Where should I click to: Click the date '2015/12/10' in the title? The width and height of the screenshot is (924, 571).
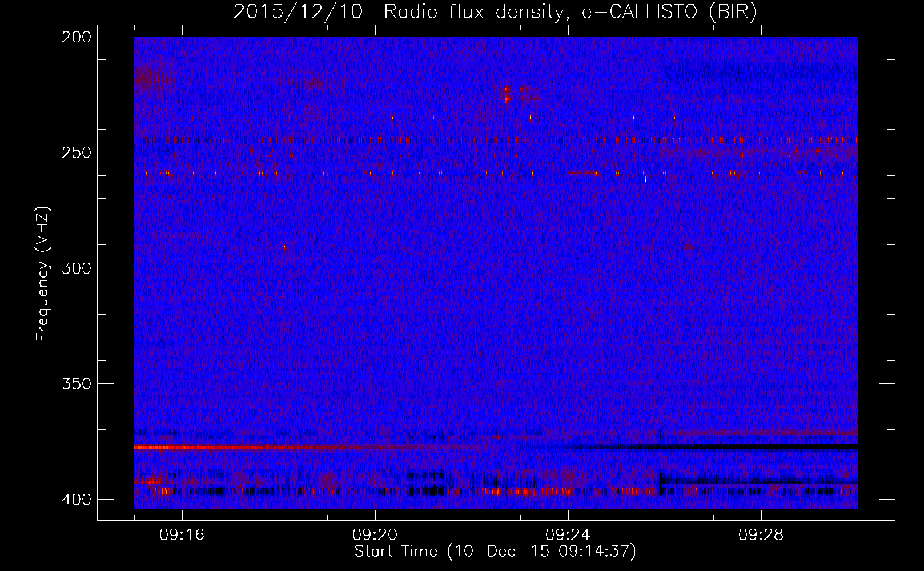point(298,12)
